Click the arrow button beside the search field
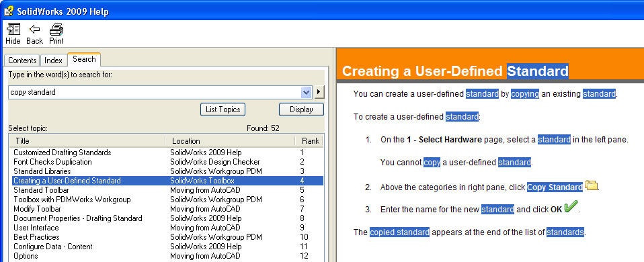The width and height of the screenshot is (644, 262). pos(319,93)
